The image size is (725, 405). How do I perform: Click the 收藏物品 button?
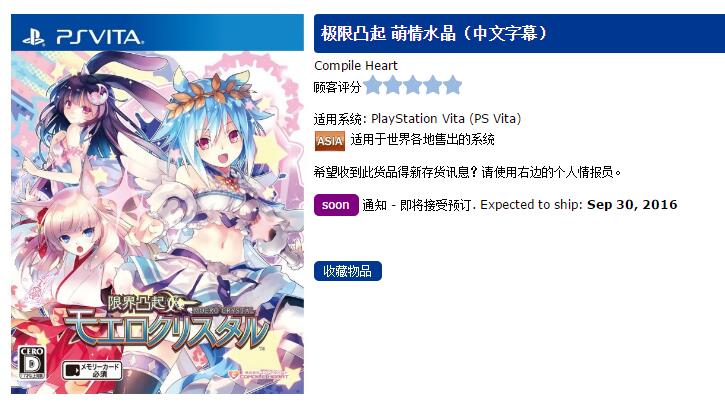pyautogui.click(x=348, y=271)
